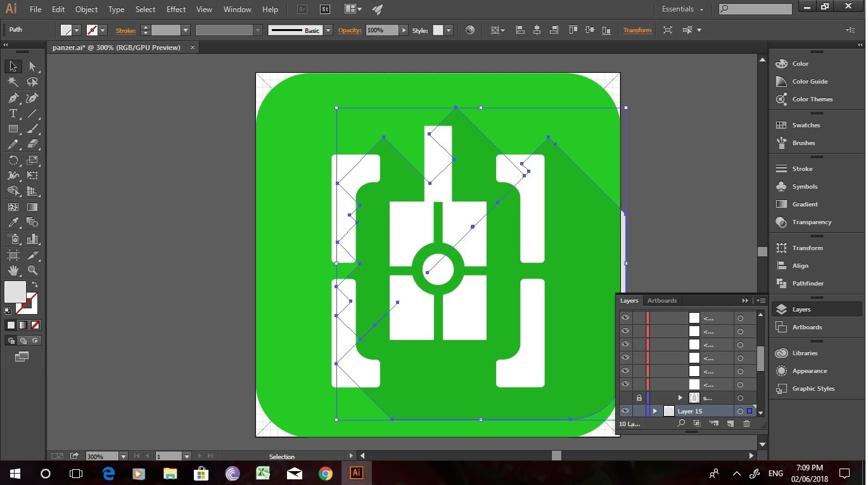Select the Type tool
Image resolution: width=868 pixels, height=485 pixels.
[13, 113]
